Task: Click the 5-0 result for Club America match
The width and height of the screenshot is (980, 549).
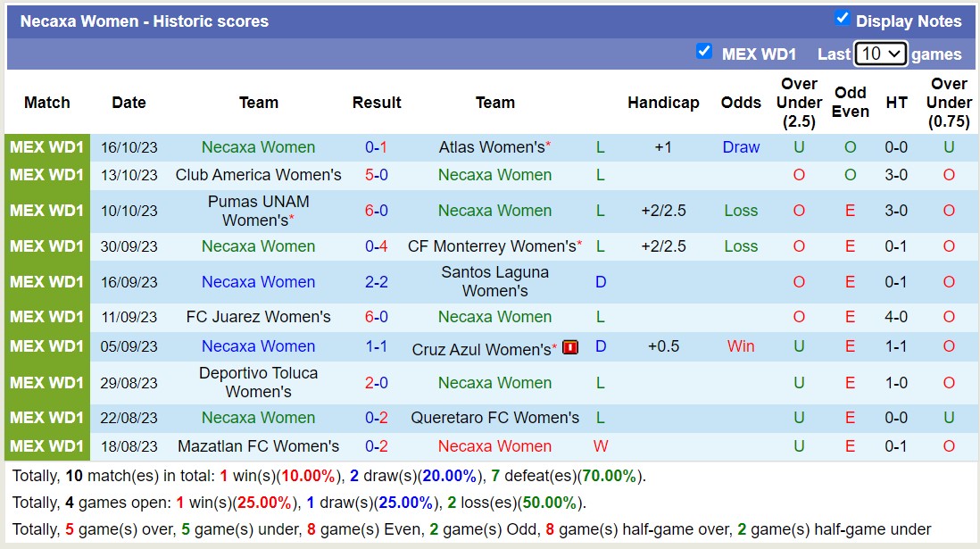Action: [x=377, y=175]
